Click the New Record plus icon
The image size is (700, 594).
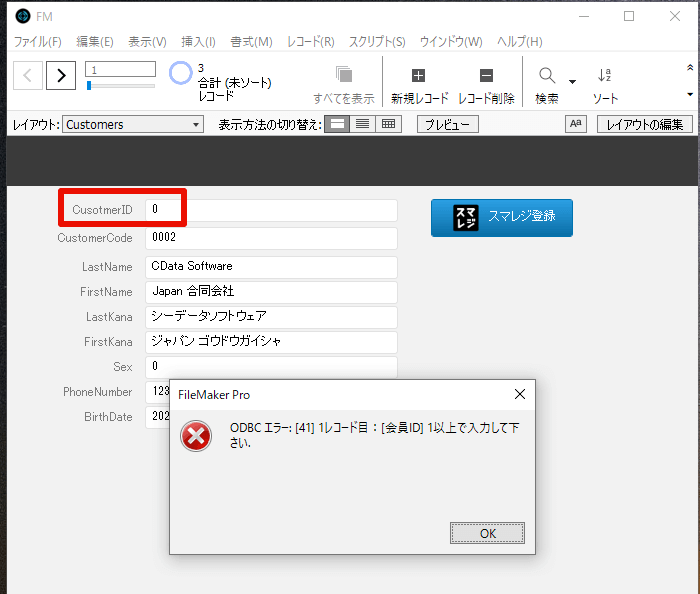click(418, 75)
